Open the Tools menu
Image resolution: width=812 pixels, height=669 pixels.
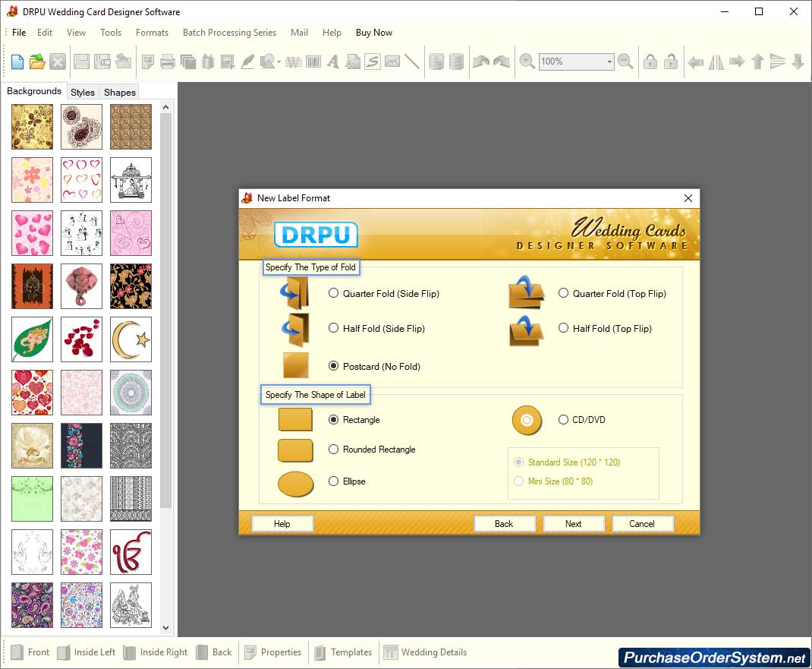pos(111,33)
